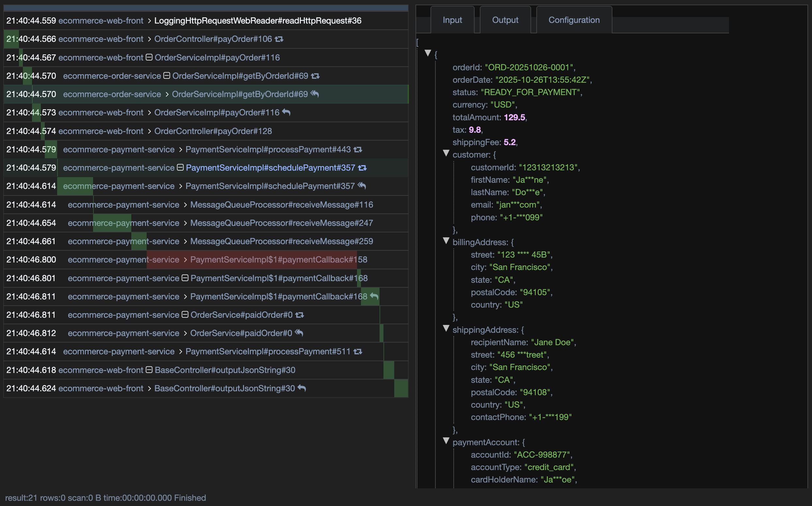Image resolution: width=812 pixels, height=506 pixels.
Task: Click green duration bar on outputJsonString#30 21:40:44.624 row
Action: 401,388
